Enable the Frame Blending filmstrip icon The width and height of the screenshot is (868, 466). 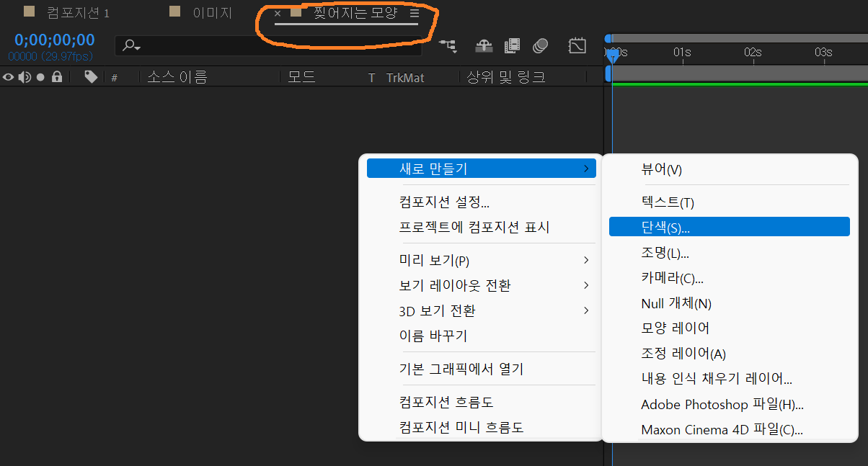click(x=512, y=46)
